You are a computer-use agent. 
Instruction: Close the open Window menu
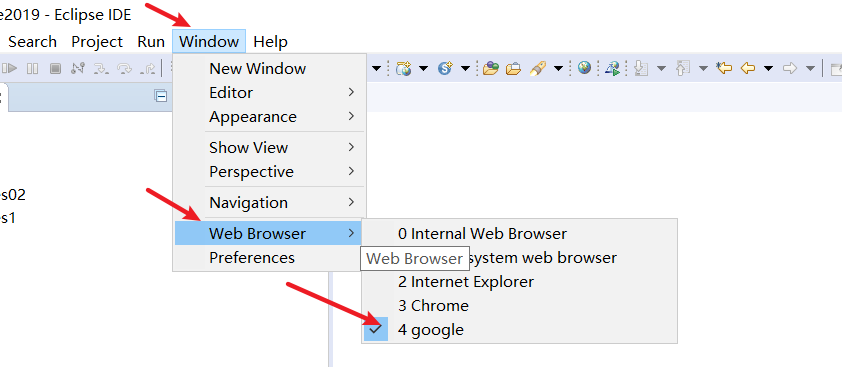tap(209, 41)
